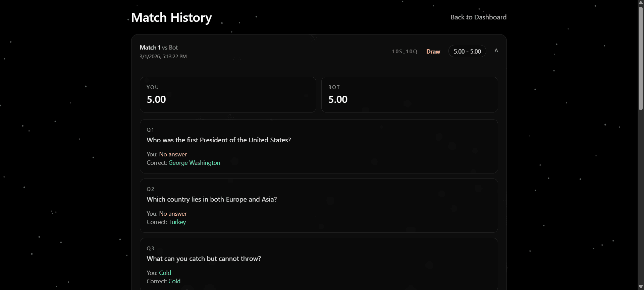Viewport: 644px width, 290px height.
Task: Select the 10S_10Q match mode label
Action: (405, 52)
